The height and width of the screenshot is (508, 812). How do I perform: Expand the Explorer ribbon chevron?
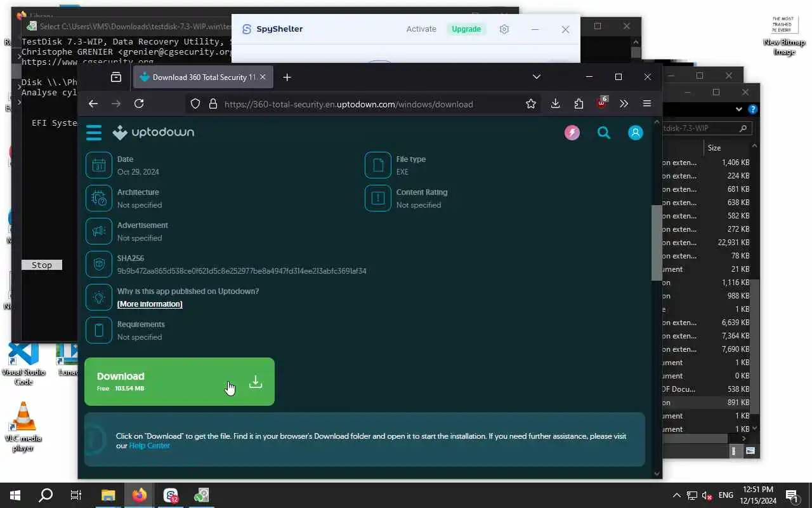point(739,109)
